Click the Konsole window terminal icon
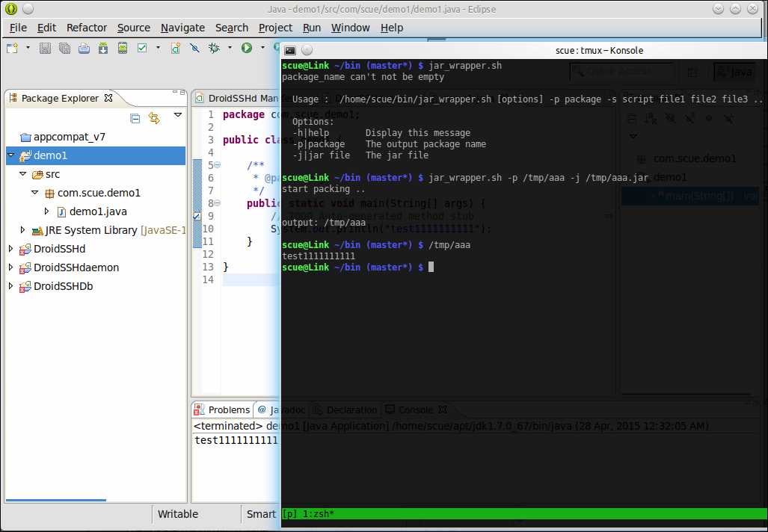The image size is (768, 532). coord(290,50)
